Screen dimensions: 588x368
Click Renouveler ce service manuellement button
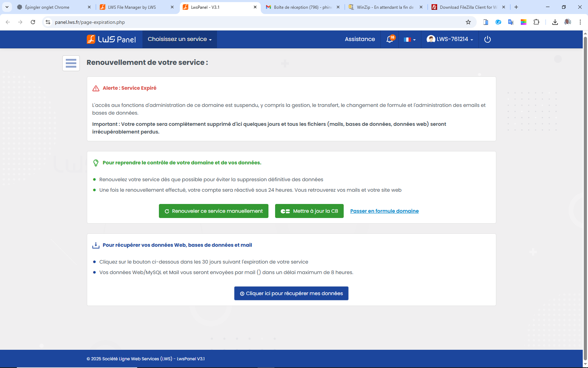tap(213, 211)
